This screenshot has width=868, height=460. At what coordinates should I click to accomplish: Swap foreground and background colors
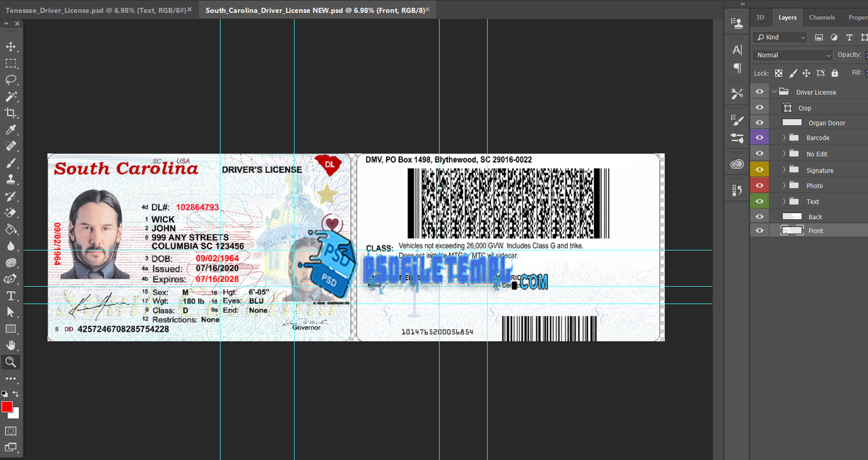point(16,394)
